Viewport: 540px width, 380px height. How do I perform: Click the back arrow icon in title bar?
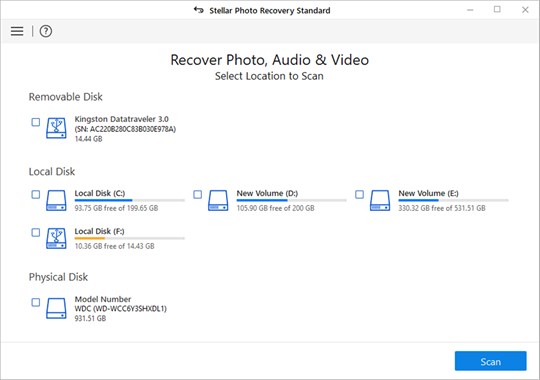199,10
